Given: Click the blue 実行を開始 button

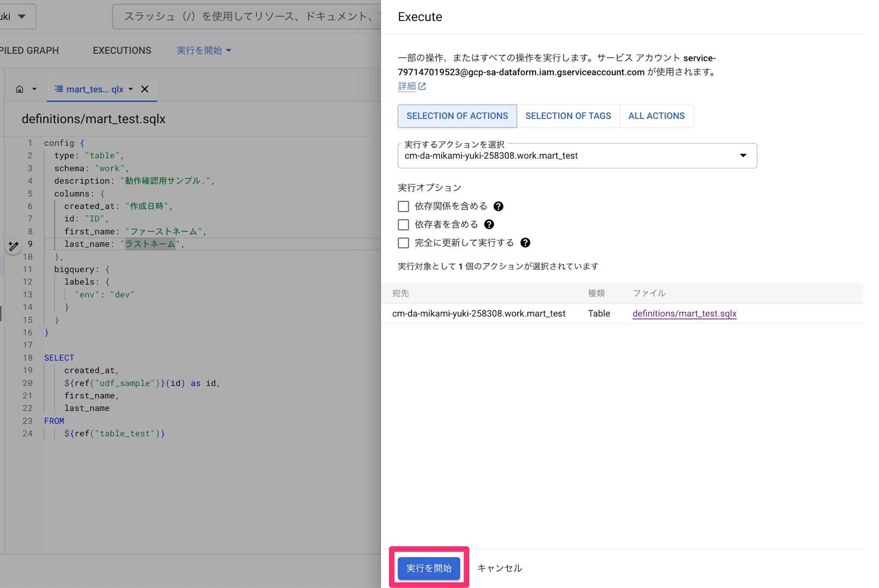Looking at the screenshot, I should [429, 568].
